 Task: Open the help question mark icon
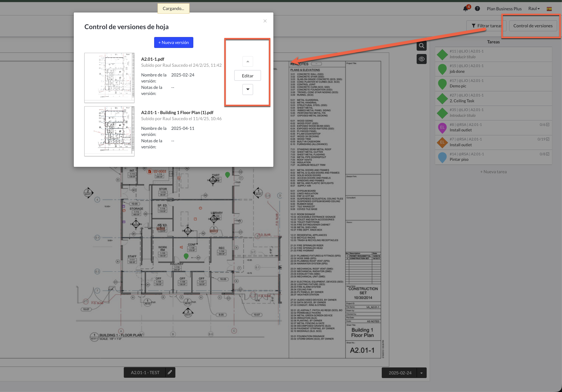pos(477,9)
